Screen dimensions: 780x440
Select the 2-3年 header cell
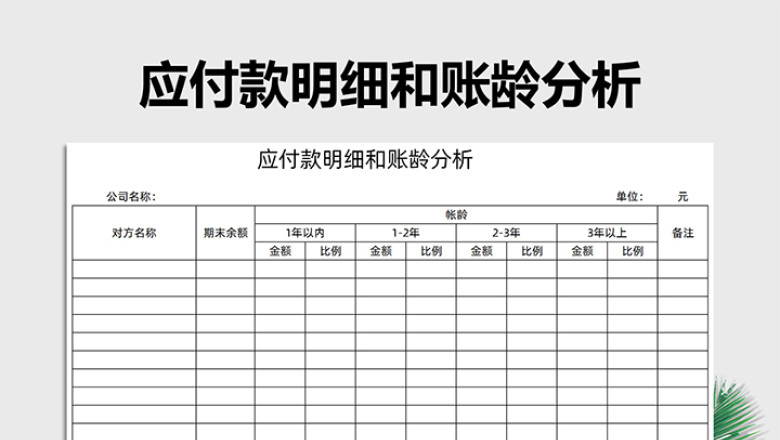506,233
